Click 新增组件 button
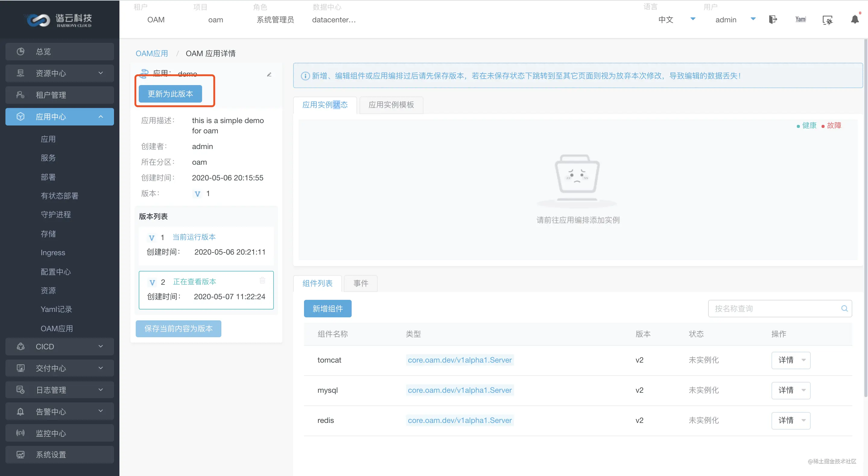This screenshot has width=868, height=476. (x=328, y=309)
